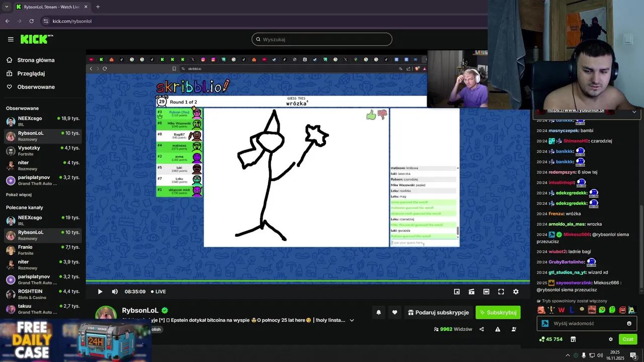
Task: Go back in the browser
Action: pyautogui.click(x=7, y=21)
